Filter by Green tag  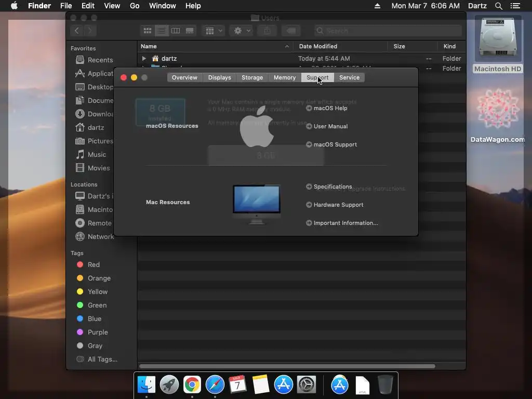point(91,305)
